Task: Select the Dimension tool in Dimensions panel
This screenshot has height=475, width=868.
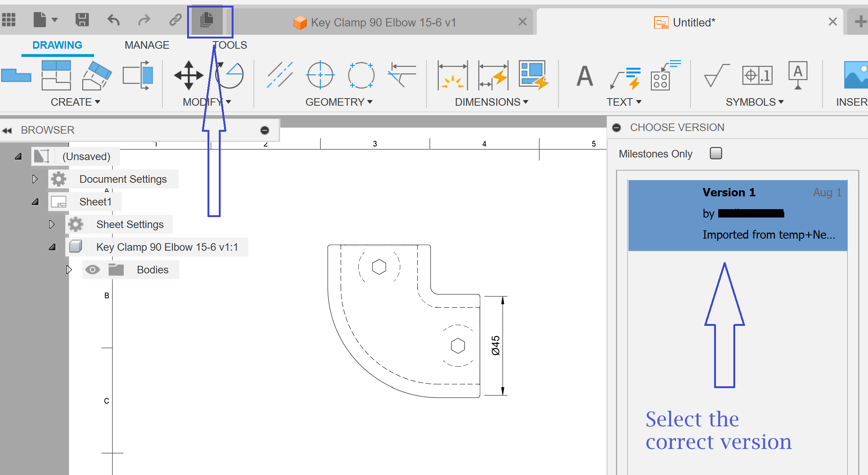Action: pyautogui.click(x=452, y=75)
